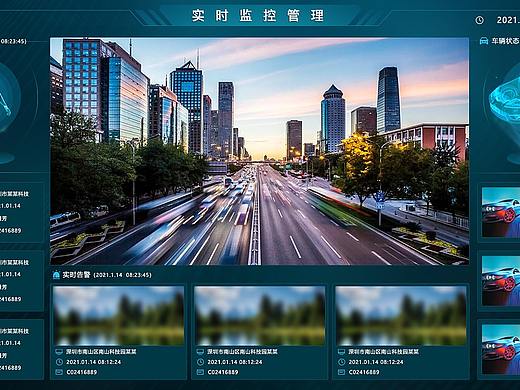The image size is (520, 390).
Task: Open the middle car thumbnail under 车辆状态
Action: 501,281
